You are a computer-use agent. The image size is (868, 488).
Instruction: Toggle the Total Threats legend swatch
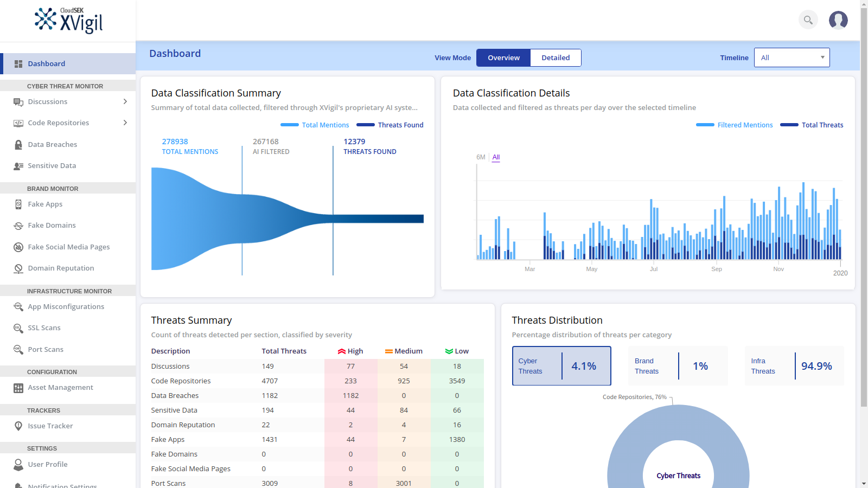point(789,125)
